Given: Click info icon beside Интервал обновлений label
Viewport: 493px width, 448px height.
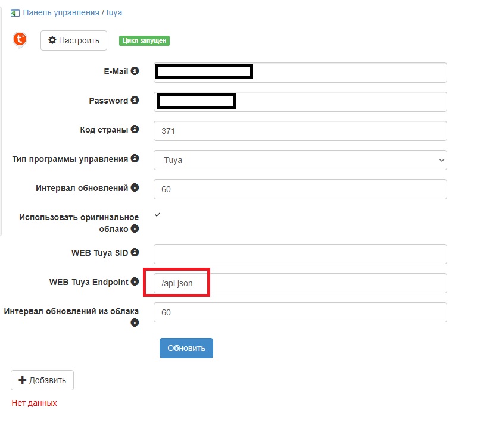Looking at the screenshot, I should pos(135,187).
